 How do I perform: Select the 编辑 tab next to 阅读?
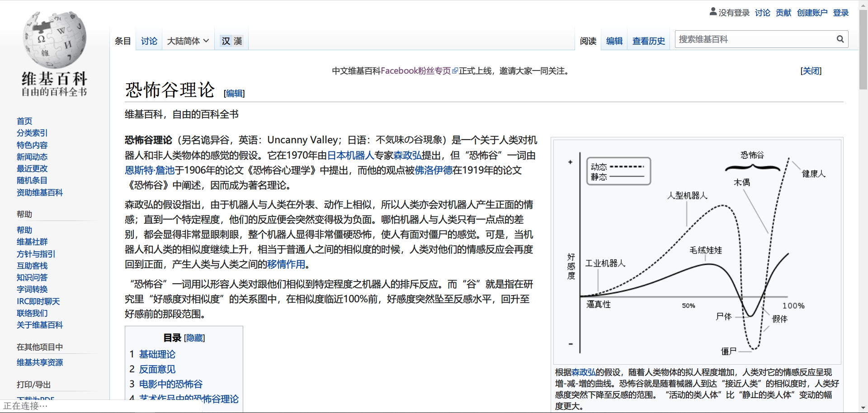[x=614, y=41]
